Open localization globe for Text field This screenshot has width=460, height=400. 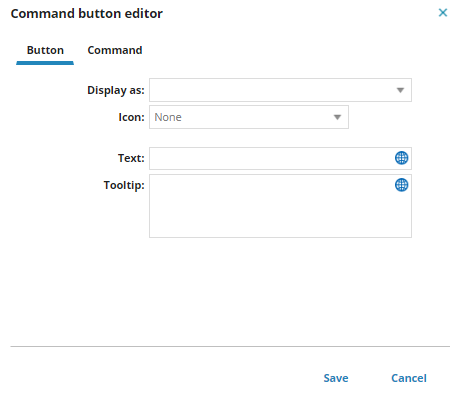pyautogui.click(x=401, y=158)
